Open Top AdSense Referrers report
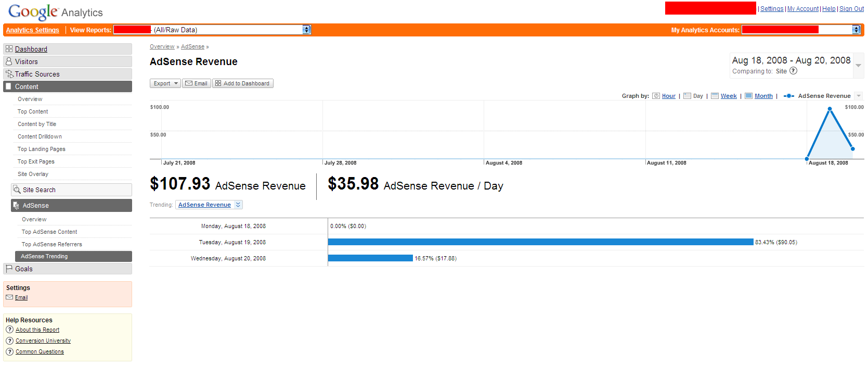The width and height of the screenshot is (868, 390). 51,244
